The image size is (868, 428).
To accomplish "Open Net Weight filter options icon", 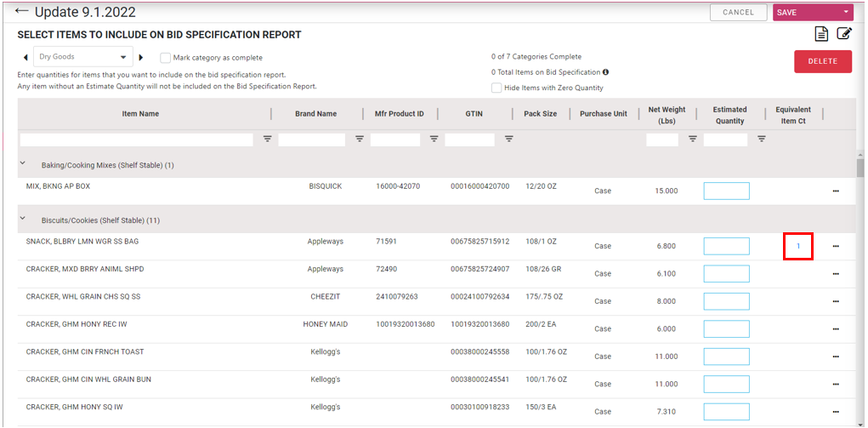I will click(x=693, y=139).
